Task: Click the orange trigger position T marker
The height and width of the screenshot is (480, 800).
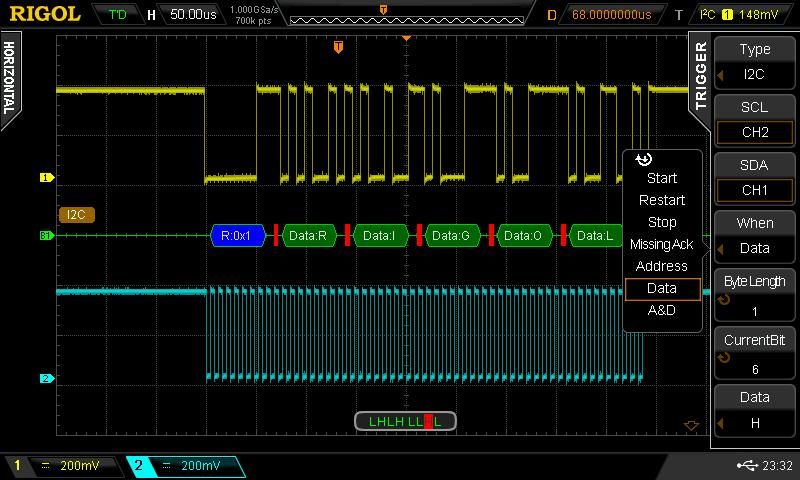Action: [339, 47]
